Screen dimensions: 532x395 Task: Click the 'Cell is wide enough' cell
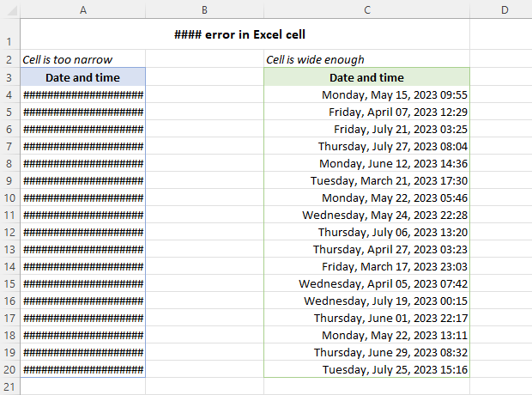coord(366,58)
